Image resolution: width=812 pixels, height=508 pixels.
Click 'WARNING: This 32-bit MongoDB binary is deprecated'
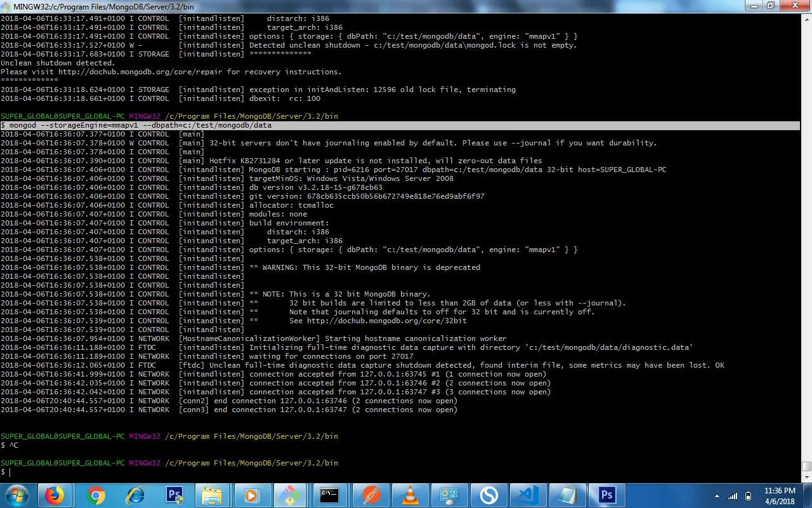coord(365,267)
